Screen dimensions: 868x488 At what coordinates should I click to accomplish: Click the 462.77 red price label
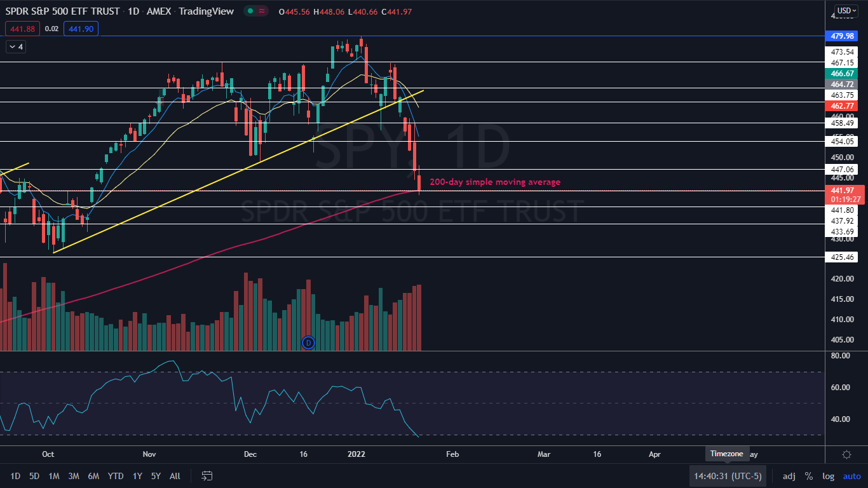843,105
